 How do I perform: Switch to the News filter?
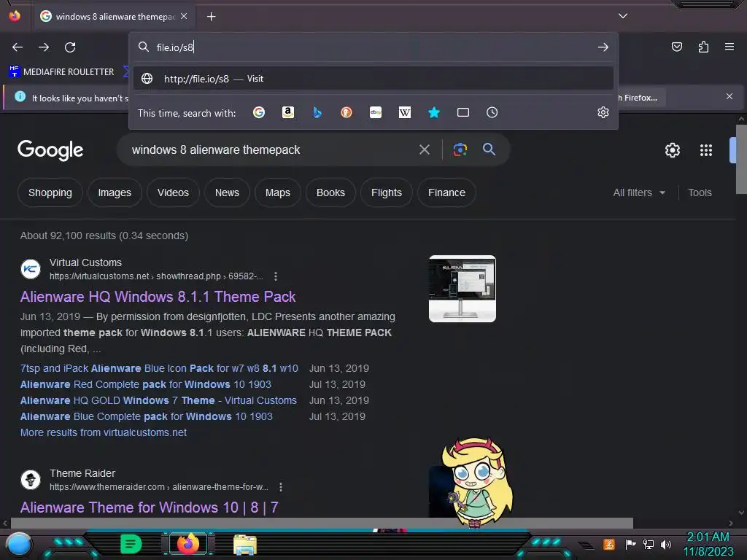point(227,192)
